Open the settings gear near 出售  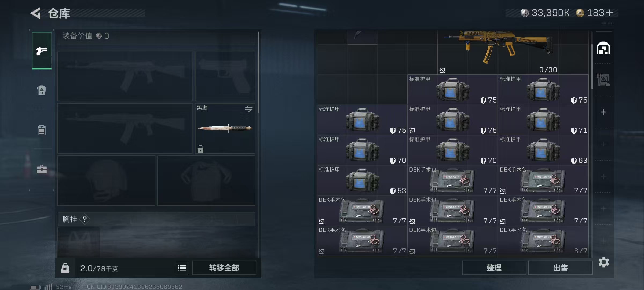coord(603,262)
